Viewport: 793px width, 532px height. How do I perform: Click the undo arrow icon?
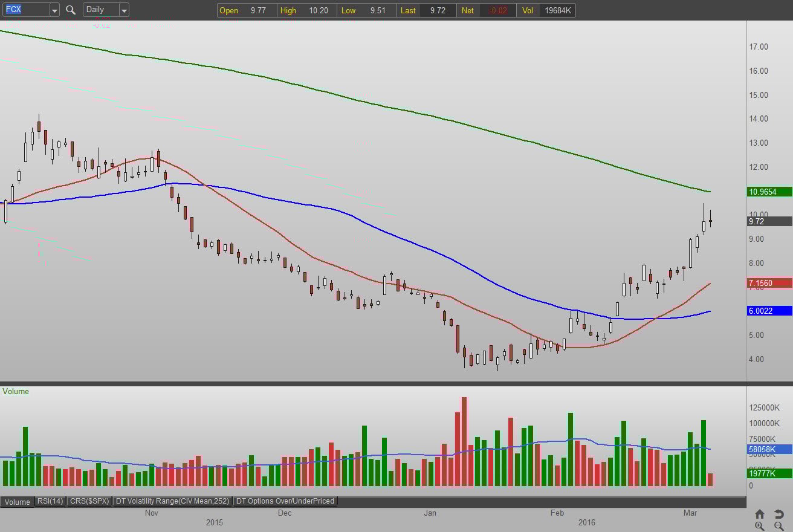pos(779,514)
